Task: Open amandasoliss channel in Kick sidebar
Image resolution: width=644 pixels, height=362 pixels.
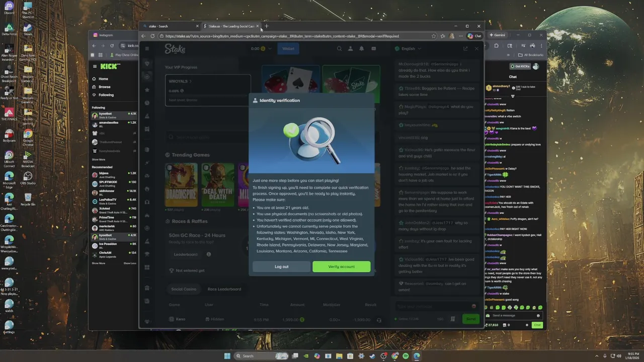Action: pyautogui.click(x=114, y=124)
